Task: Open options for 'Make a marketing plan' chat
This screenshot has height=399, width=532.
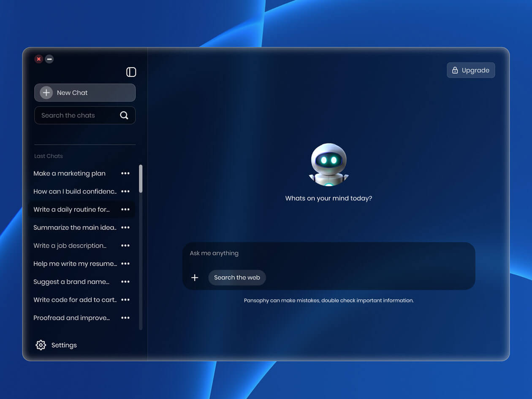Action: click(125, 173)
